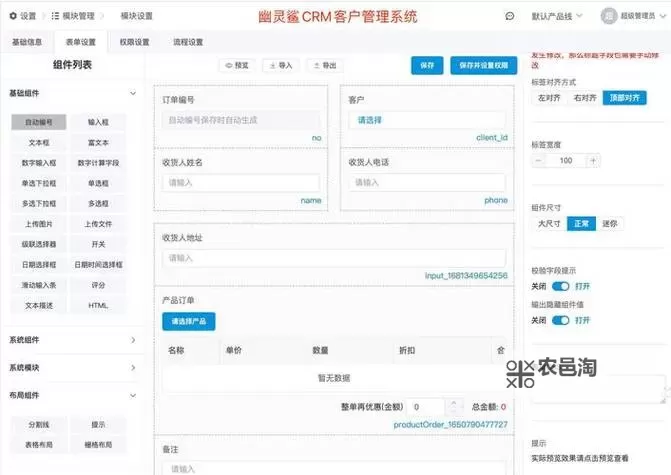The image size is (671, 475).
Task: Select the 开关 component
Action: coord(98,244)
